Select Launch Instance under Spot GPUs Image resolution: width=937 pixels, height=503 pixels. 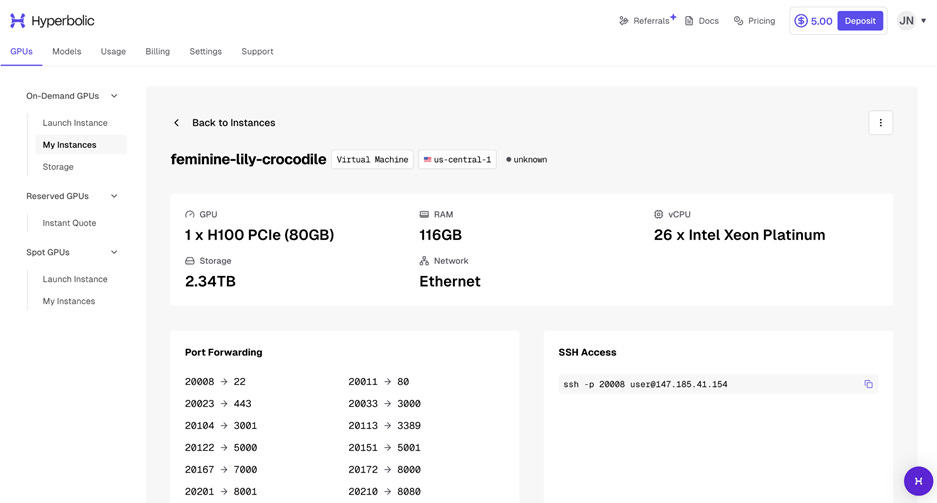tap(75, 279)
